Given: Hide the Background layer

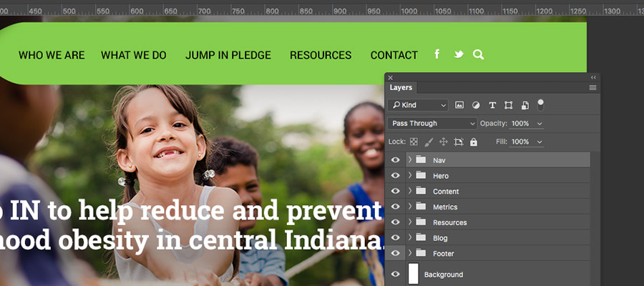Looking at the screenshot, I should tap(395, 275).
